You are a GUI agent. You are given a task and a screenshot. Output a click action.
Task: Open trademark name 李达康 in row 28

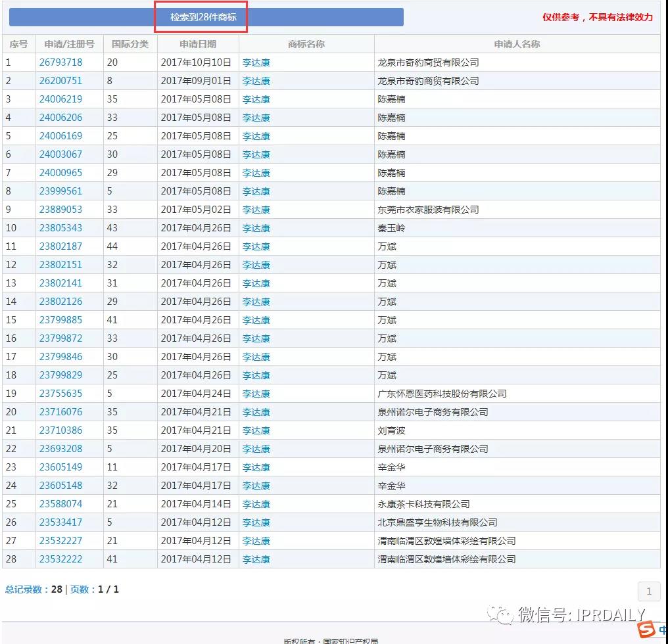point(256,559)
